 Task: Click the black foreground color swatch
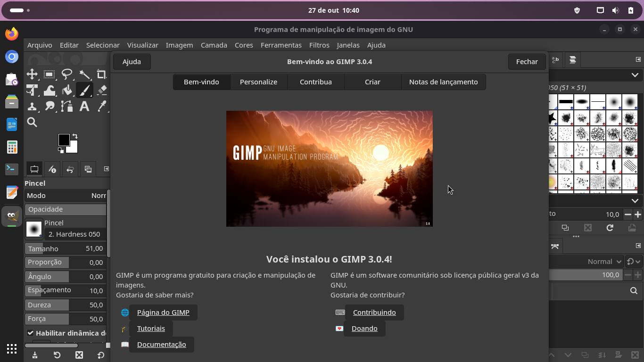pyautogui.click(x=64, y=140)
